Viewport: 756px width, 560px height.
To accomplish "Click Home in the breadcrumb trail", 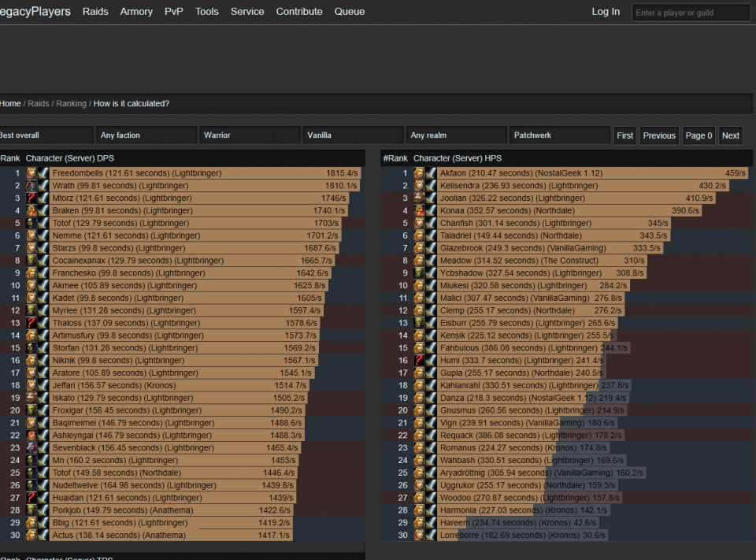I will pyautogui.click(x=10, y=104).
